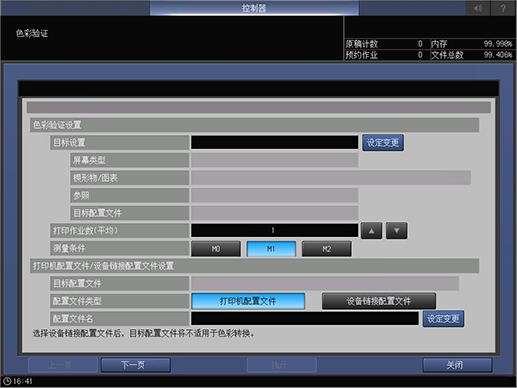Open help with the question mark icon
The width and height of the screenshot is (517, 388).
click(503, 8)
